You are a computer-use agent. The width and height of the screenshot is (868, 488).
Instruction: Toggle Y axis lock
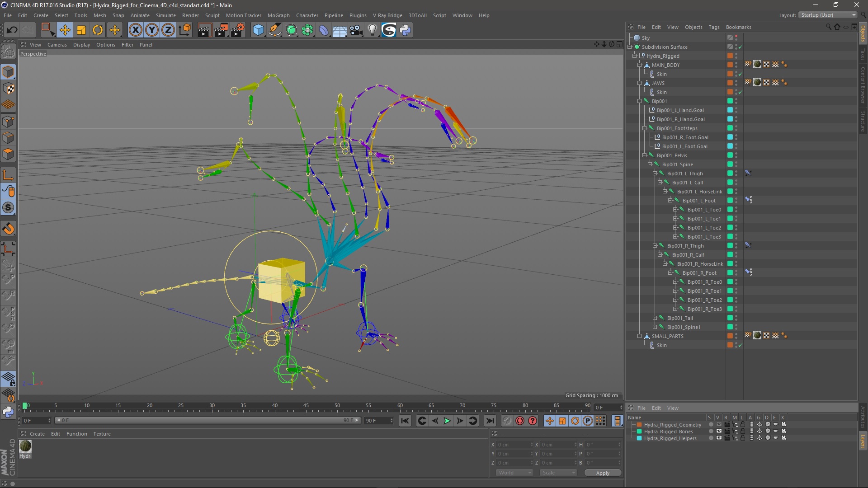(152, 30)
